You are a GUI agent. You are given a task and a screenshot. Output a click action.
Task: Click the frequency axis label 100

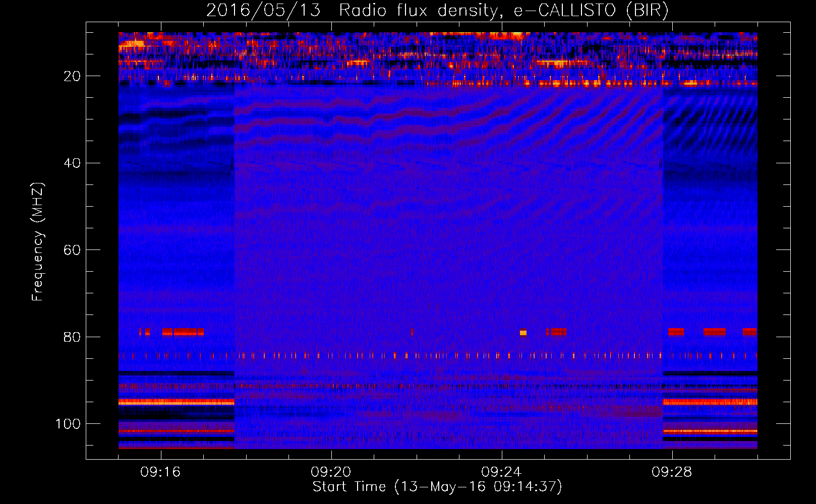[68, 424]
